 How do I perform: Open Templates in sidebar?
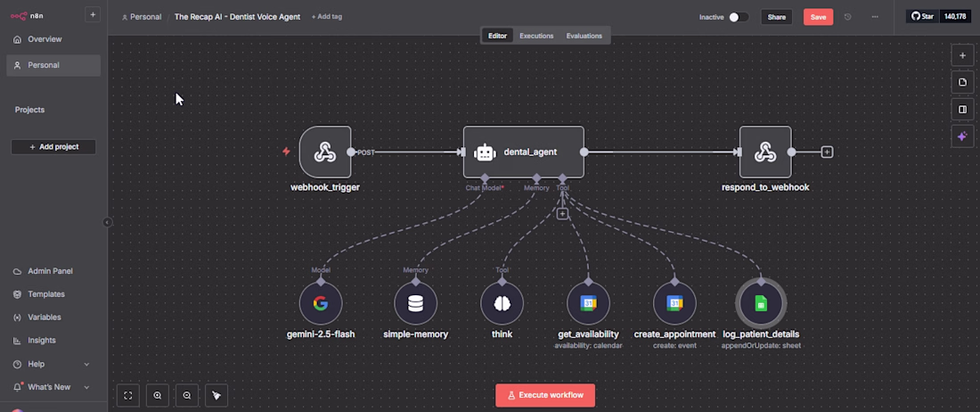click(52, 293)
